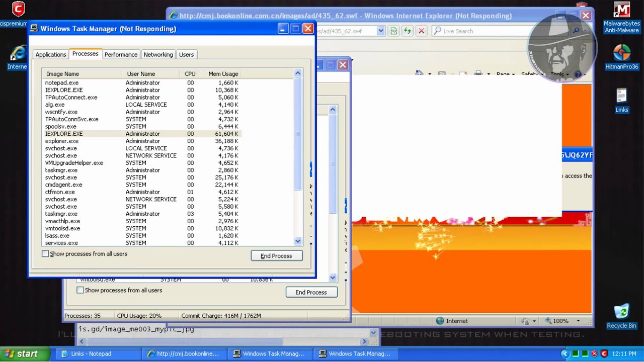Image resolution: width=644 pixels, height=362 pixels.
Task: Select the spoolsv.exe process row
Action: click(142, 126)
